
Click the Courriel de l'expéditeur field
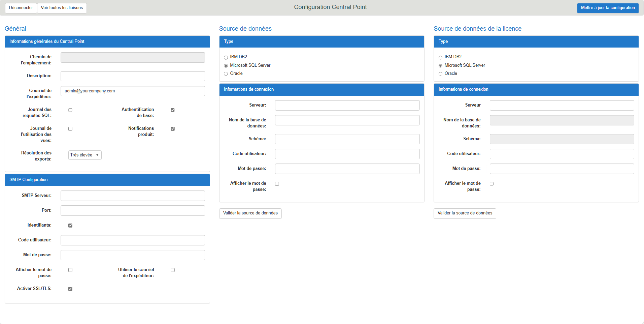click(x=133, y=91)
